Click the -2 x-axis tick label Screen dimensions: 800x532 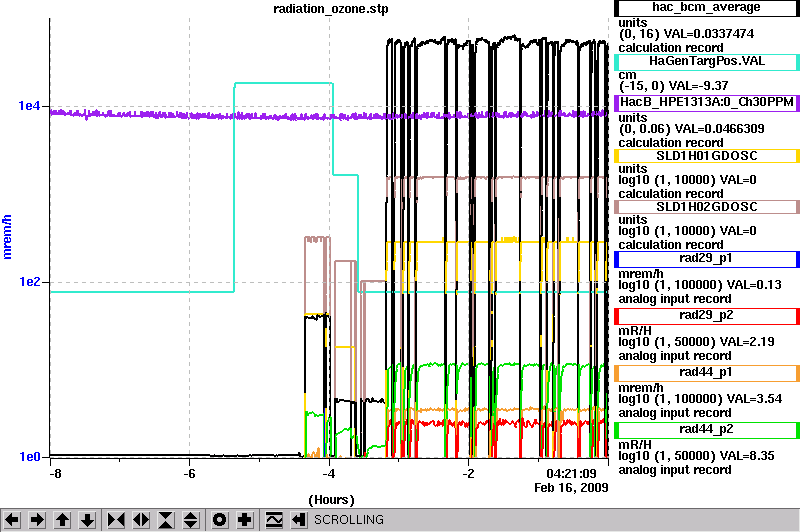click(x=468, y=473)
